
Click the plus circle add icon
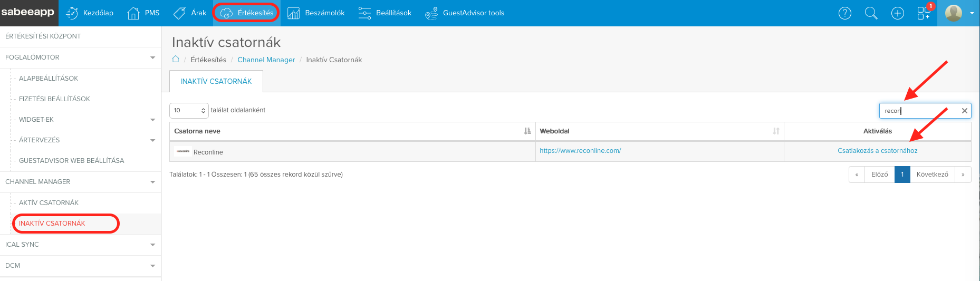point(897,13)
